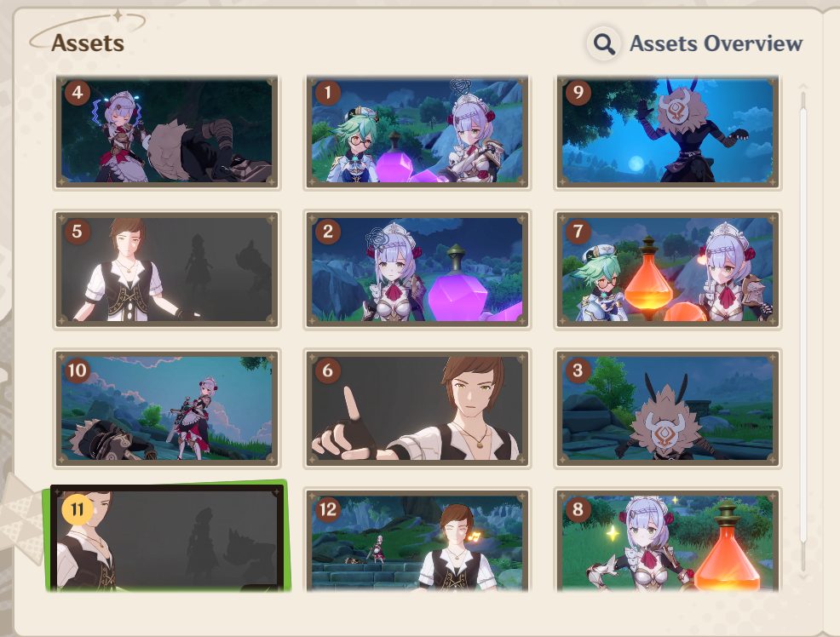Select asset 9 hilichurl under moonlight

coord(668,132)
